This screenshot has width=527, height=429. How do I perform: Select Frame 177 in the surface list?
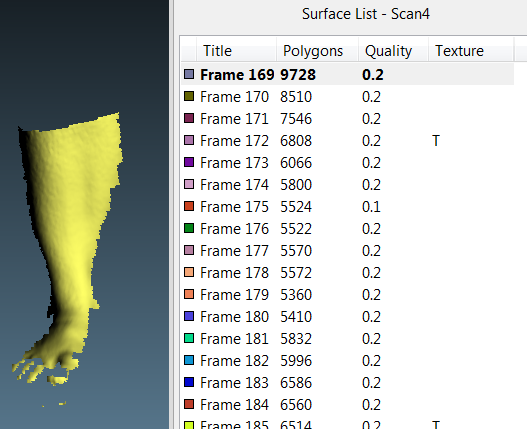(x=348, y=250)
